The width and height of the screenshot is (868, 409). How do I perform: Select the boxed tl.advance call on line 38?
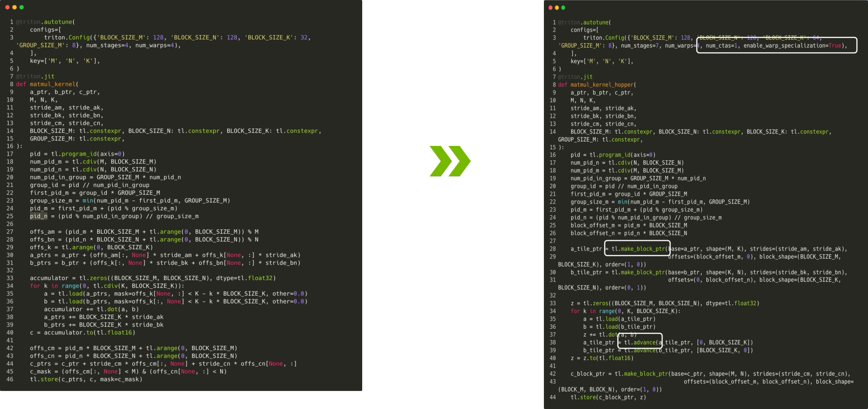[640, 342]
